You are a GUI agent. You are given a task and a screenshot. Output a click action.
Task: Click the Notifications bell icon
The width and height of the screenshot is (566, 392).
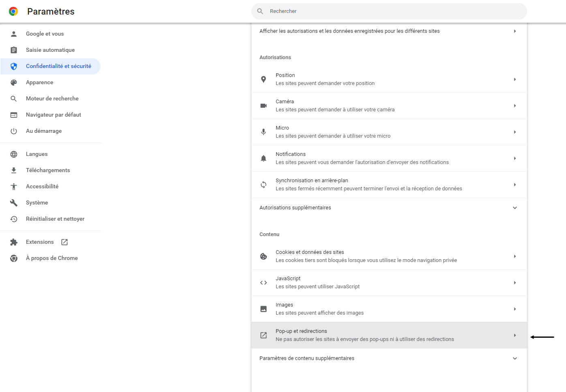(264, 158)
